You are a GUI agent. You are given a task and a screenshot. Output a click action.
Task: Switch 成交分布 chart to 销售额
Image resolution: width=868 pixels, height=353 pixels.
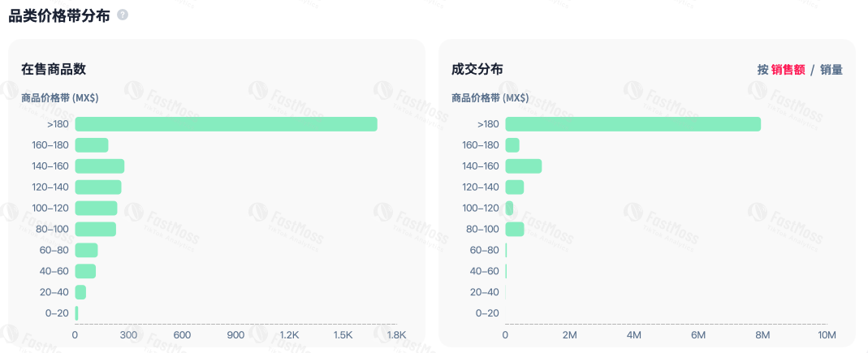788,70
